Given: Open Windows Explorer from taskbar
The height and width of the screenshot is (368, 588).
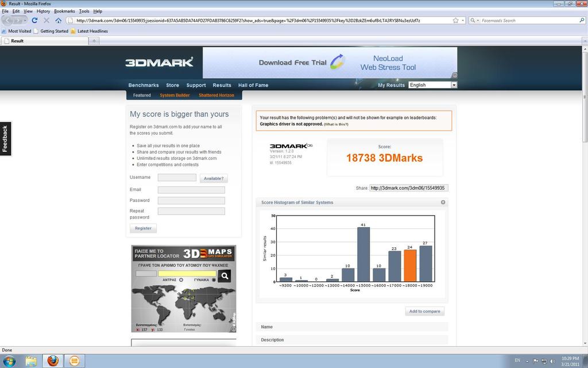Looking at the screenshot, I should (x=31, y=361).
